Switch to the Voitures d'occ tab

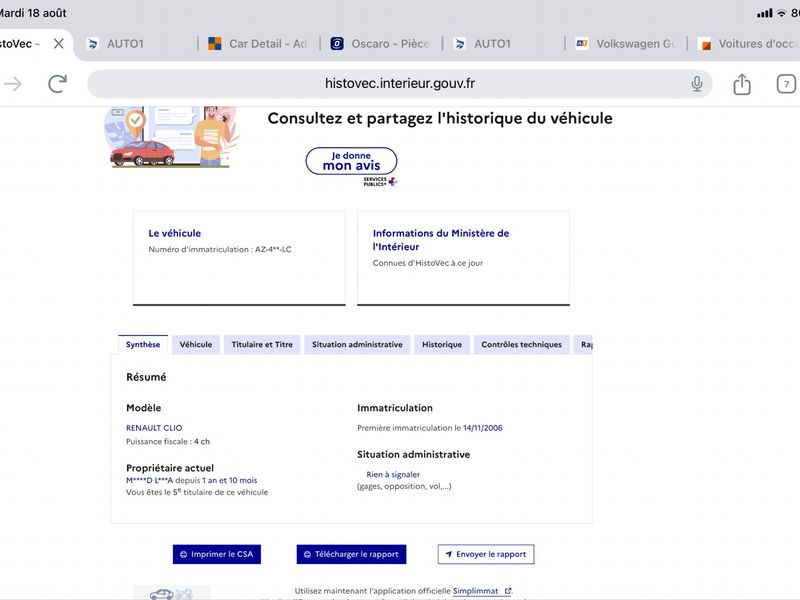(746, 44)
